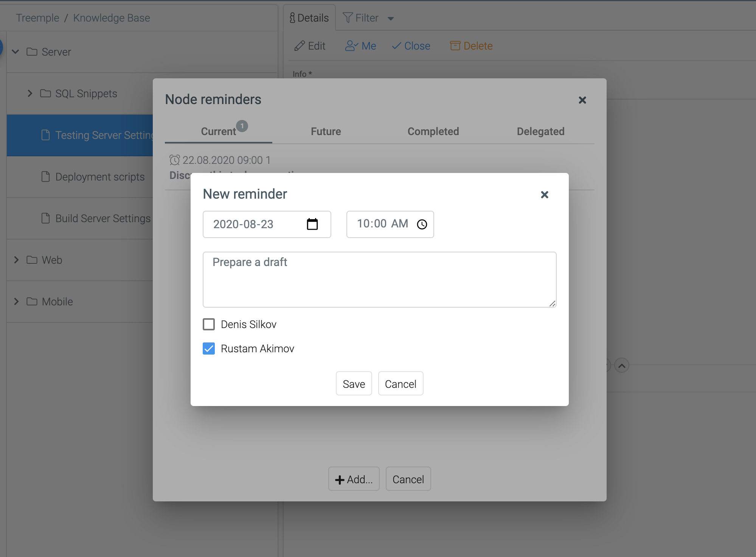
Task: Select the Mobile tree item label
Action: point(57,302)
